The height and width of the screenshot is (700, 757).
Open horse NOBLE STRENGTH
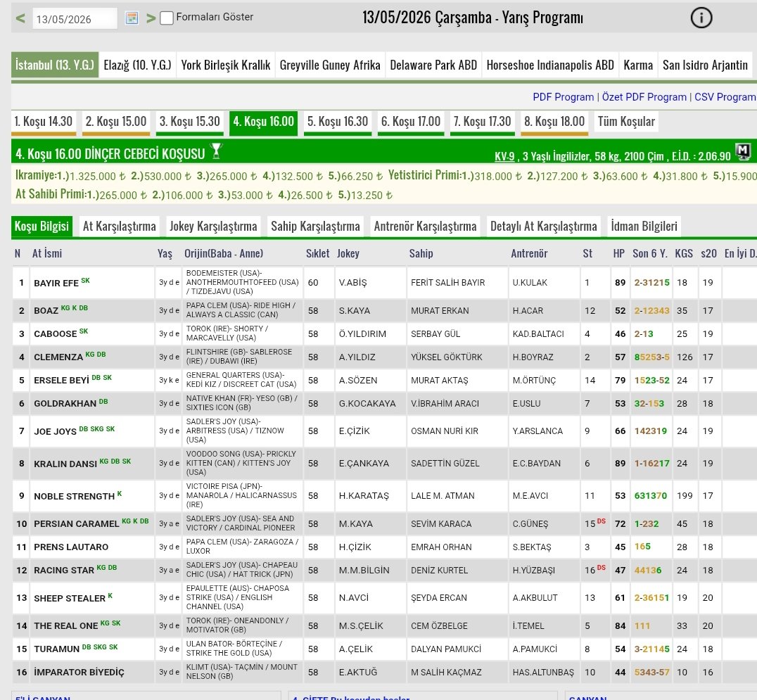click(x=75, y=496)
